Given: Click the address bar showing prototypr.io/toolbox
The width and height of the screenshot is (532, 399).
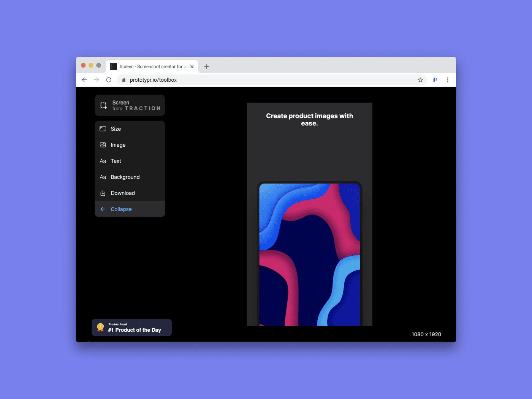Looking at the screenshot, I should pyautogui.click(x=153, y=80).
